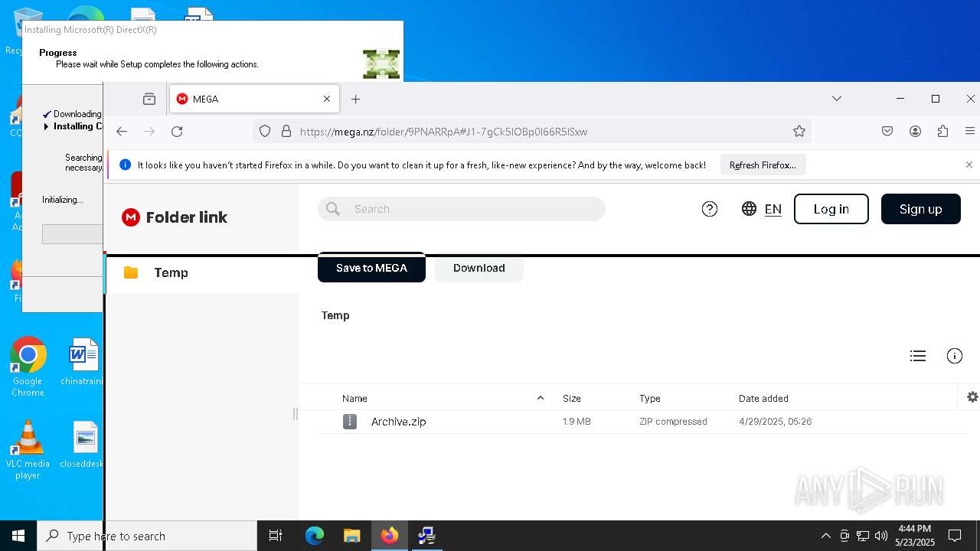Open volume control in tray
This screenshot has height=551, width=980.
point(881,536)
